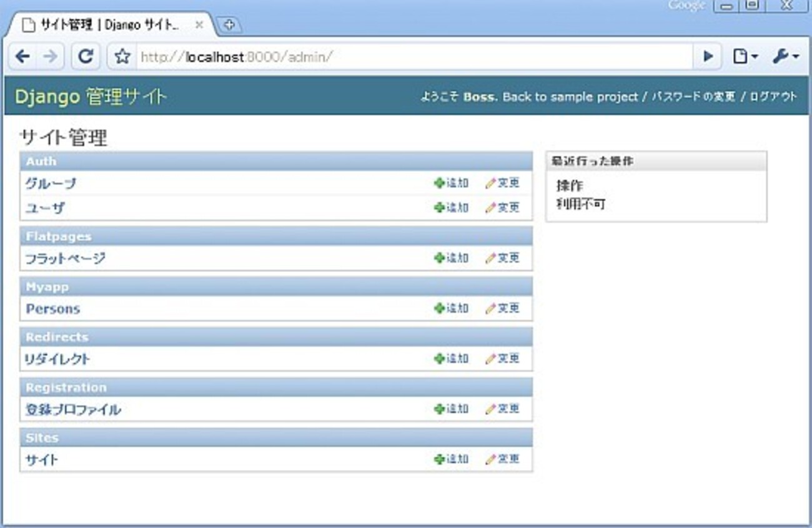Open a new tab with the plus button
This screenshot has width=812, height=528.
click(229, 25)
